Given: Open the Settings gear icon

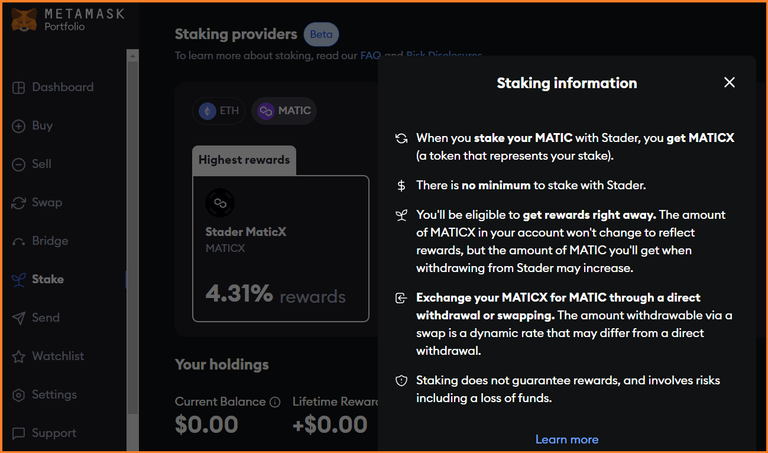Looking at the screenshot, I should pyautogui.click(x=19, y=395).
